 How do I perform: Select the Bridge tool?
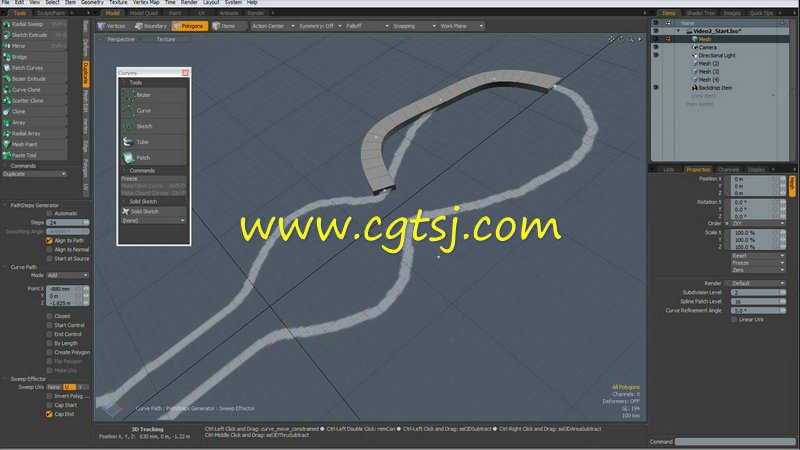[x=34, y=57]
